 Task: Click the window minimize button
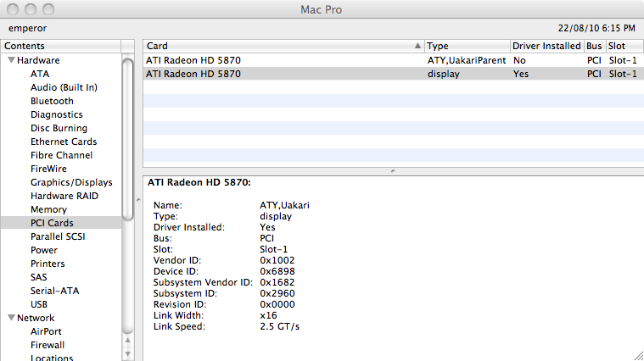pyautogui.click(x=31, y=9)
